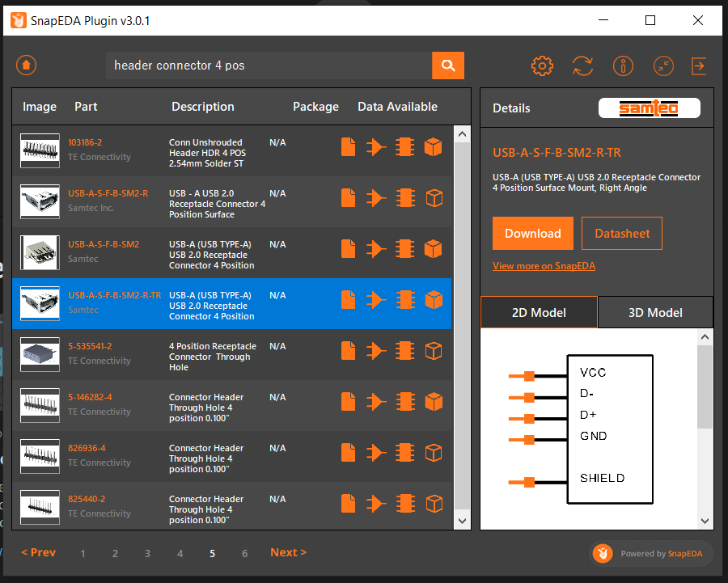Go to the Next results page
The height and width of the screenshot is (583, 728).
[x=288, y=552]
